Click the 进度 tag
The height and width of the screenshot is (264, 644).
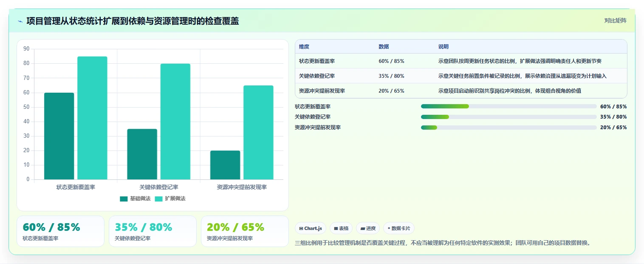point(368,228)
